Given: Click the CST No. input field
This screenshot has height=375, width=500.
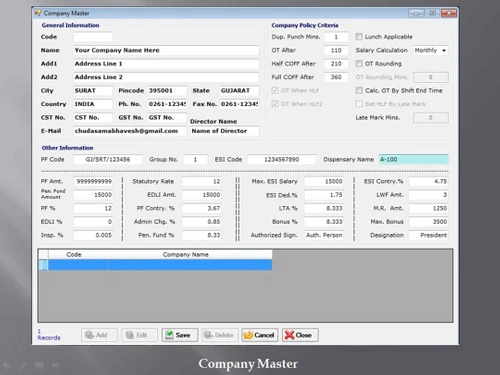Looking at the screenshot, I should (x=93, y=117).
